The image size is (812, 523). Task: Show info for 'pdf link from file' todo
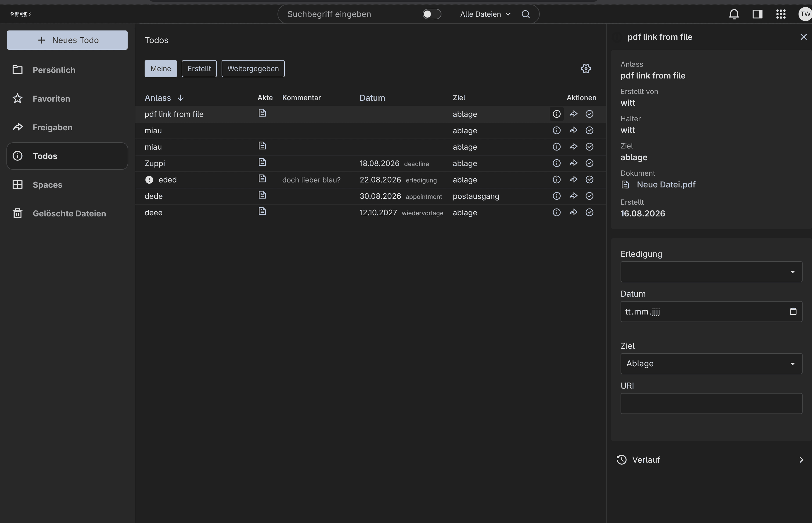tap(557, 114)
